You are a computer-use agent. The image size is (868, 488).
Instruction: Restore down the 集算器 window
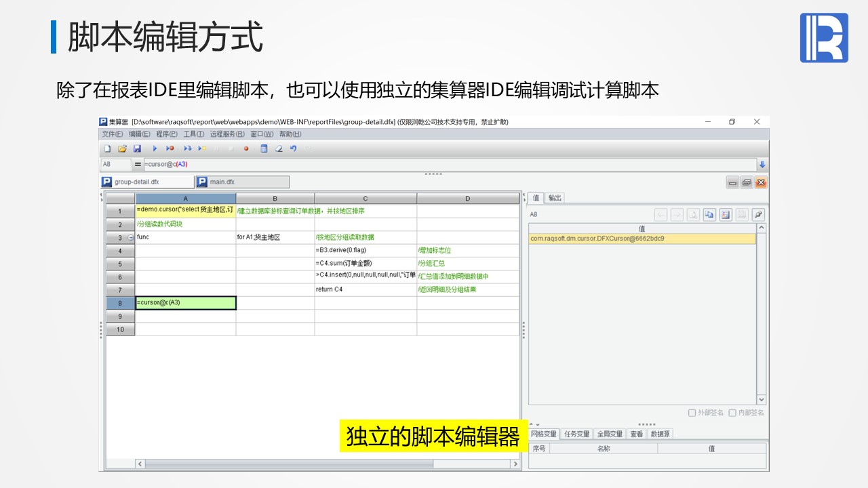point(732,122)
